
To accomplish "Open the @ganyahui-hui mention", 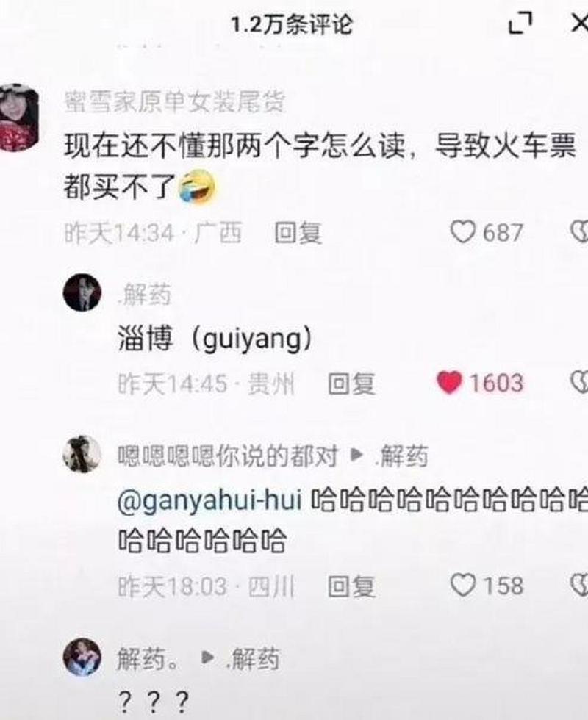I will coord(210,500).
